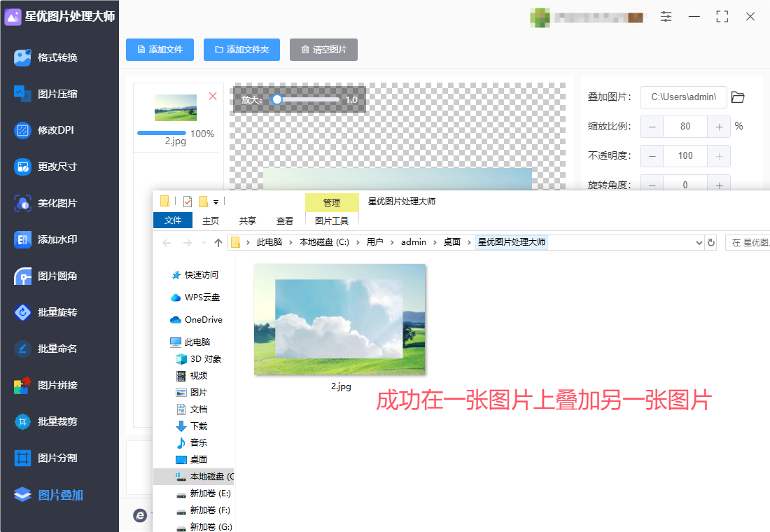
Task: Open the 美化图片 beautify tool
Action: (46, 203)
